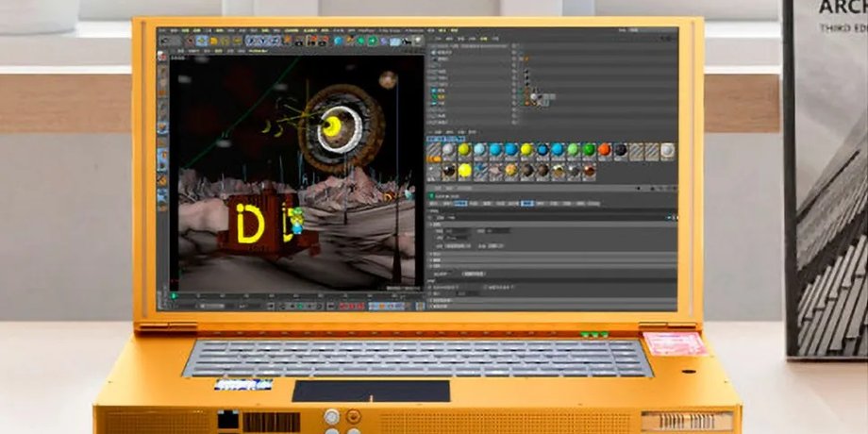Click the green Play button in timeline
Viewport: 868px width, 434px height.
[300, 306]
